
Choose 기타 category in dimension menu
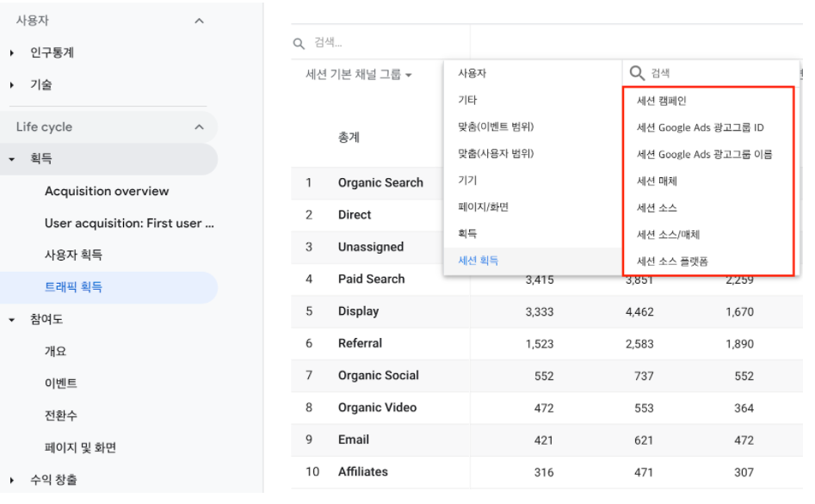coord(533,100)
